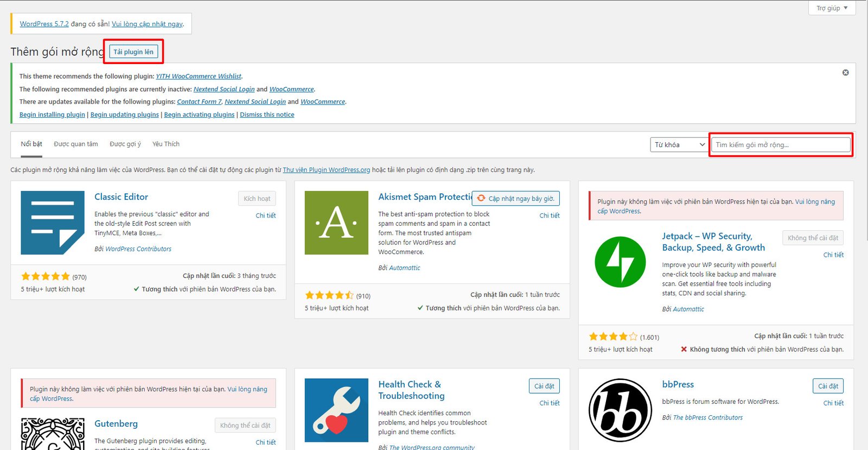Click WooCommerce link in inactive plugins line

pyautogui.click(x=291, y=89)
